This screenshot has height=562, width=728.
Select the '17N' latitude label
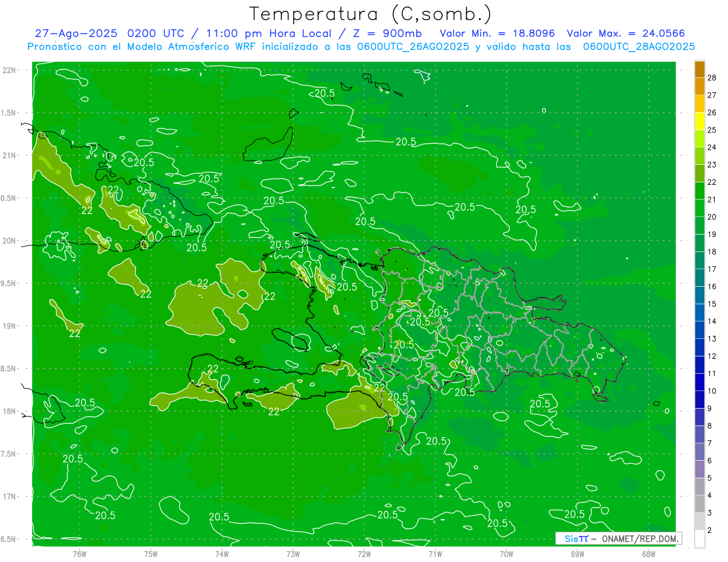[10, 497]
